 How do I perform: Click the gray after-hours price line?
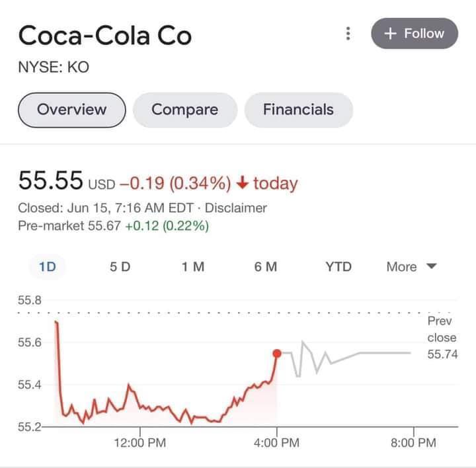pos(383,354)
